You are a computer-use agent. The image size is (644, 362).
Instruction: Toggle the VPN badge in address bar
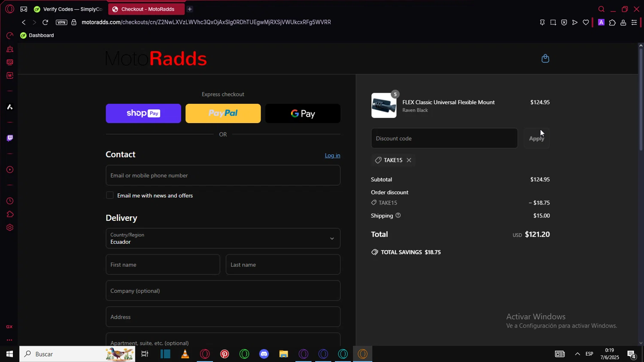(61, 22)
